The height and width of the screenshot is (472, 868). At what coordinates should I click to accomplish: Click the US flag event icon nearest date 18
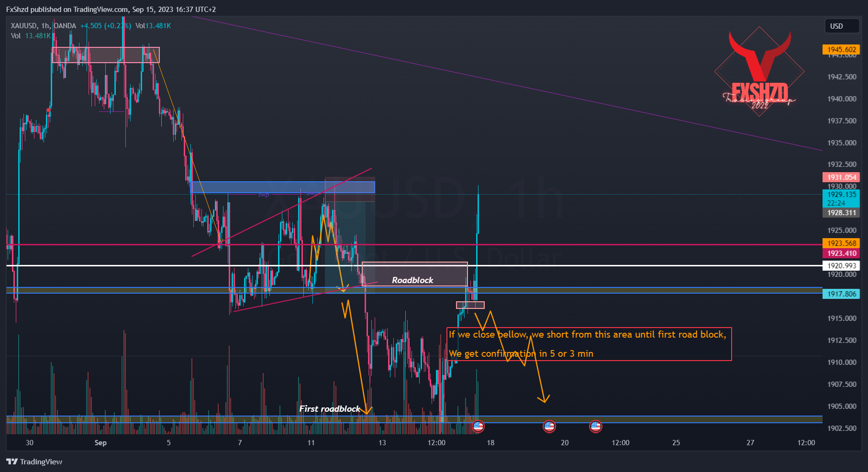pos(478,427)
